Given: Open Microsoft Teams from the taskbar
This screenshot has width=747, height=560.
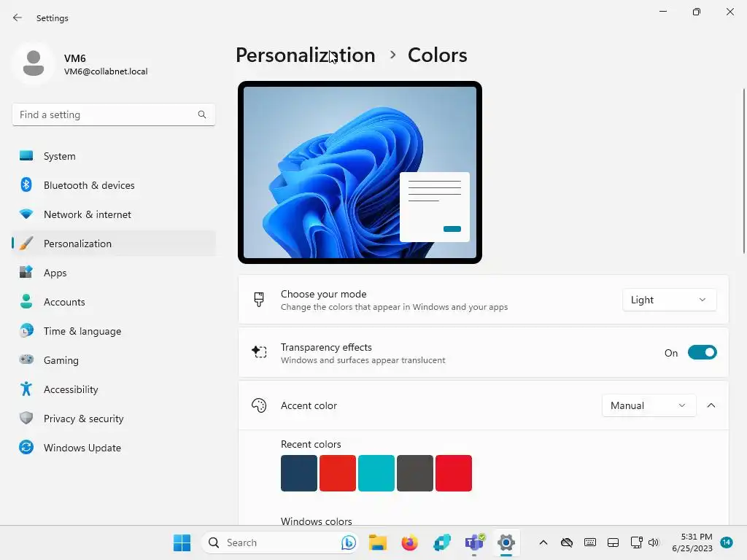Looking at the screenshot, I should coord(474,542).
